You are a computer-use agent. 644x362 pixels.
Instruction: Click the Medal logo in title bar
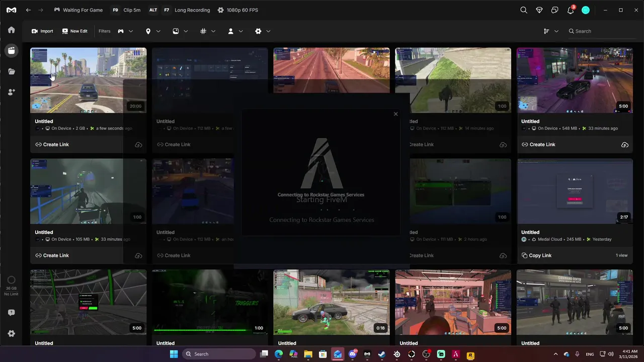tap(11, 10)
